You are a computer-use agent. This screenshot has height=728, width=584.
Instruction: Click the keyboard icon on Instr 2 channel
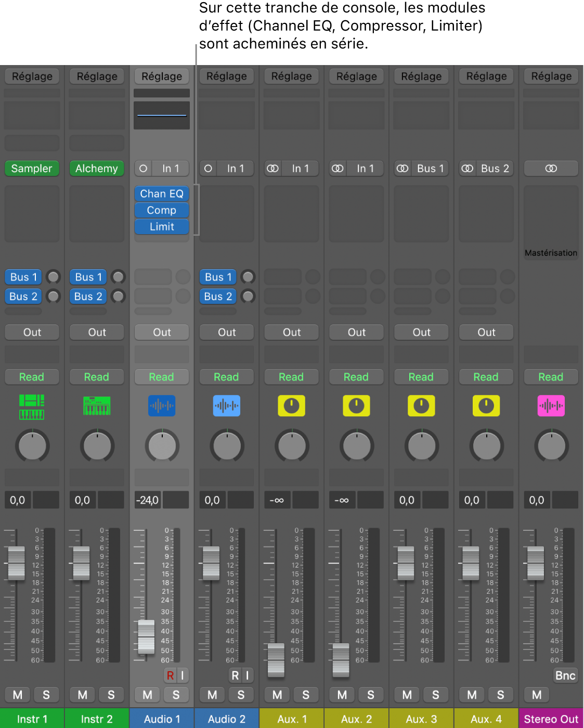point(97,406)
